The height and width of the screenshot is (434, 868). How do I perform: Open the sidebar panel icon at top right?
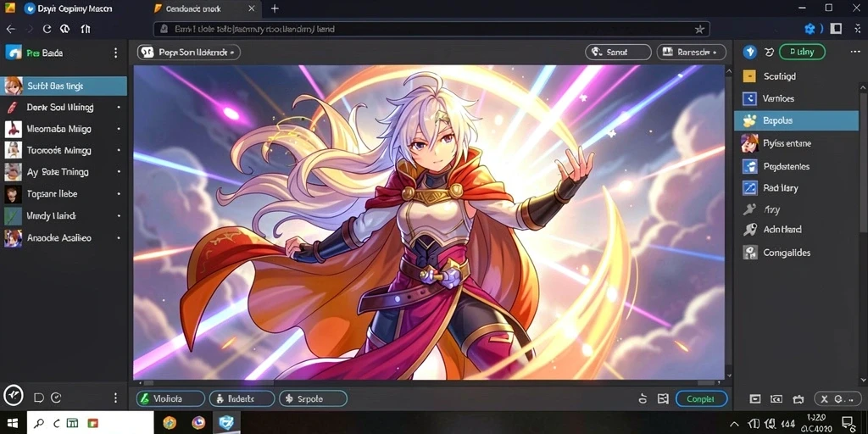pyautogui.click(x=836, y=29)
